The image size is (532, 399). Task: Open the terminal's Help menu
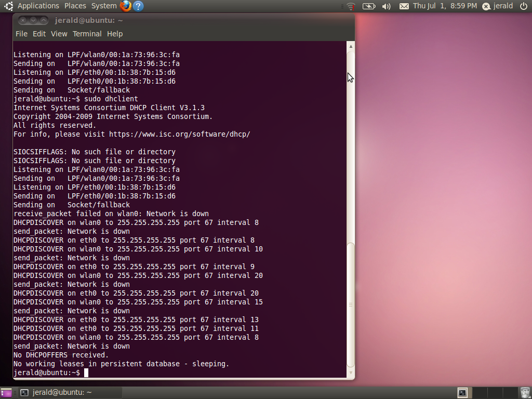pyautogui.click(x=115, y=34)
